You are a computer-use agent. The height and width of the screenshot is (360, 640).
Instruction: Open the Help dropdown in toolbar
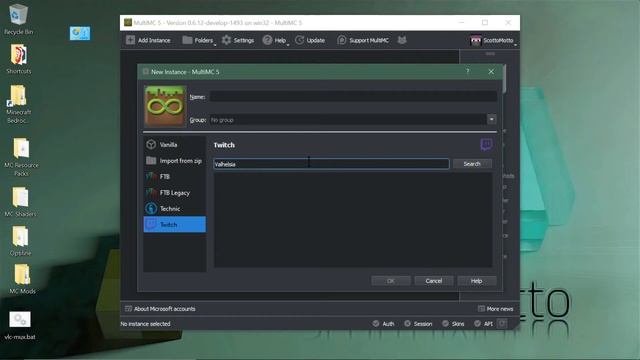(x=276, y=40)
